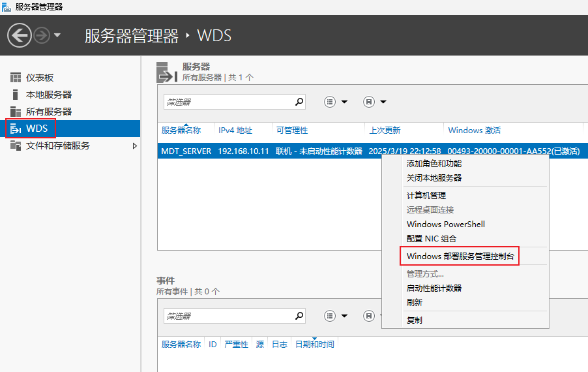
Task: Select 本地服务器 in the left pane
Action: [x=49, y=95]
